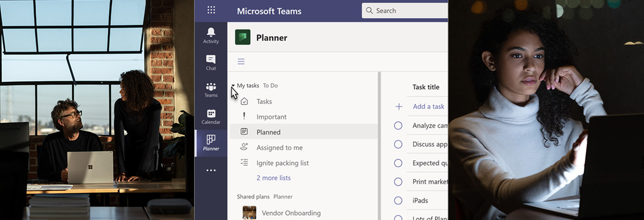Screen dimensions: 644x220
Task: Open the Teams app launcher grid
Action: click(211, 10)
